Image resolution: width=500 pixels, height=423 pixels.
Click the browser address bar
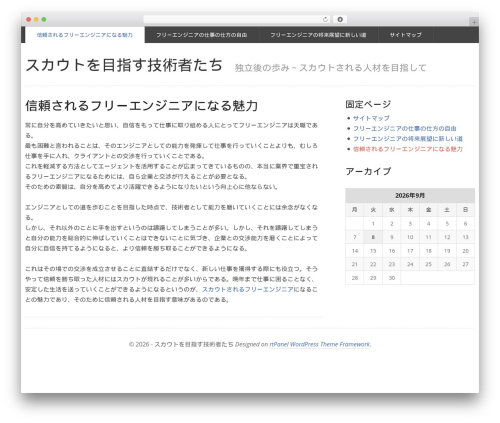point(237,19)
